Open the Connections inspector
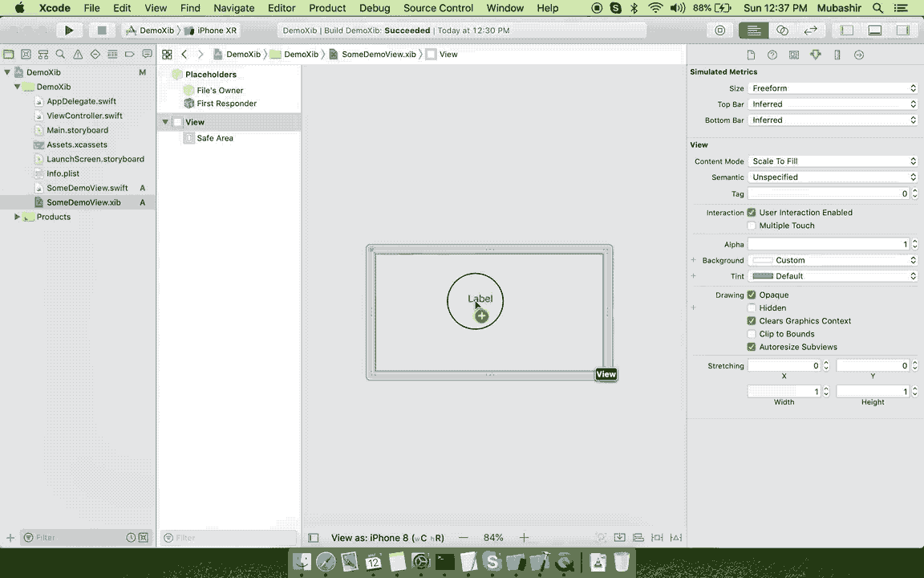 point(858,55)
